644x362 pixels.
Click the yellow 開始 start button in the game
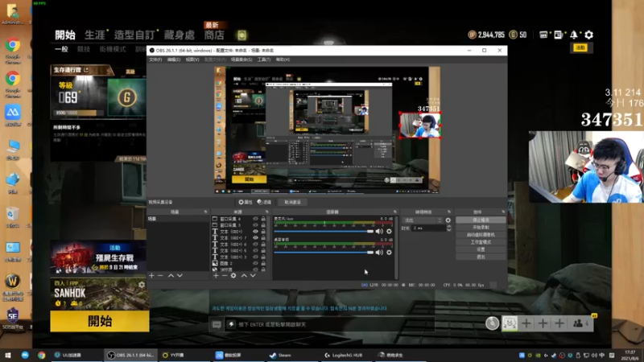coord(100,321)
